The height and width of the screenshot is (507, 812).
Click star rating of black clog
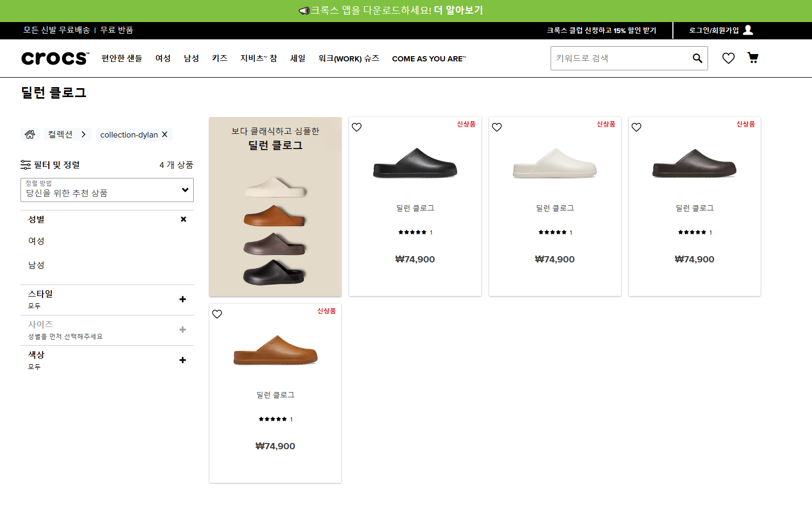(413, 232)
